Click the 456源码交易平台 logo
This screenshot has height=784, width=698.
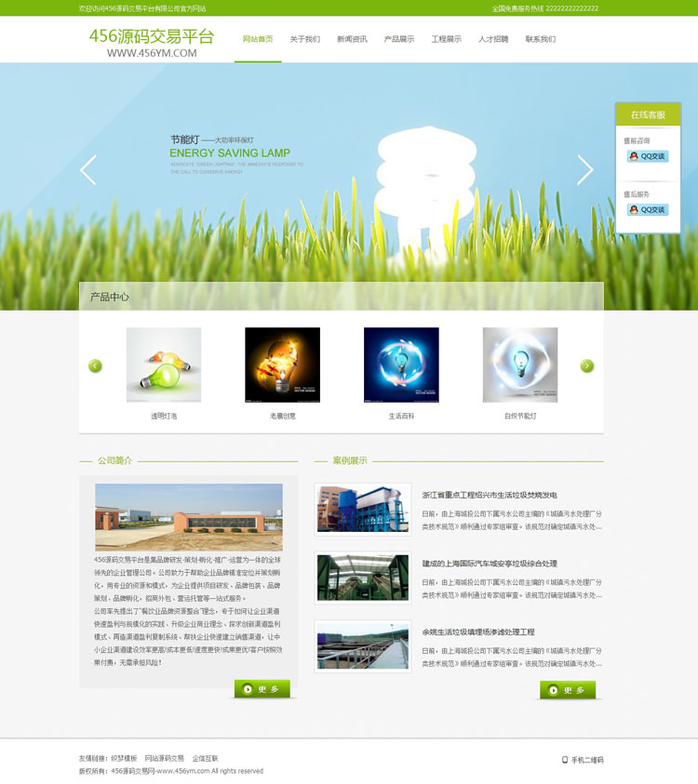pos(152,43)
